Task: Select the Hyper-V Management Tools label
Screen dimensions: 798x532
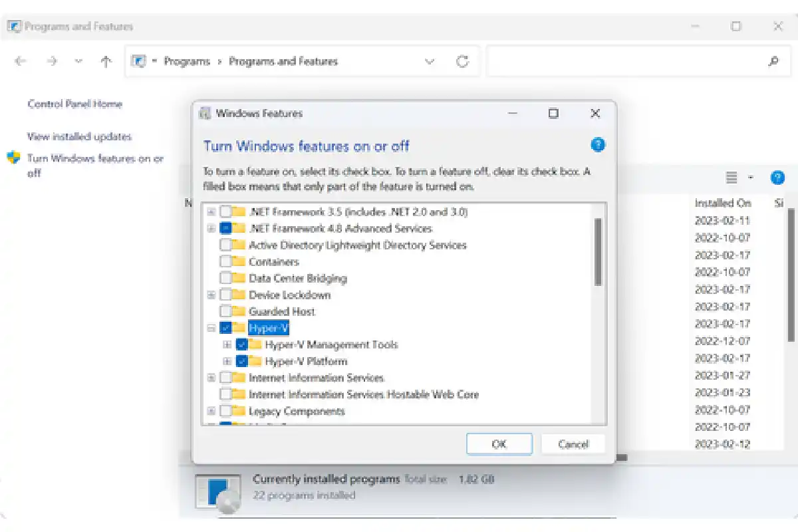Action: pyautogui.click(x=331, y=344)
